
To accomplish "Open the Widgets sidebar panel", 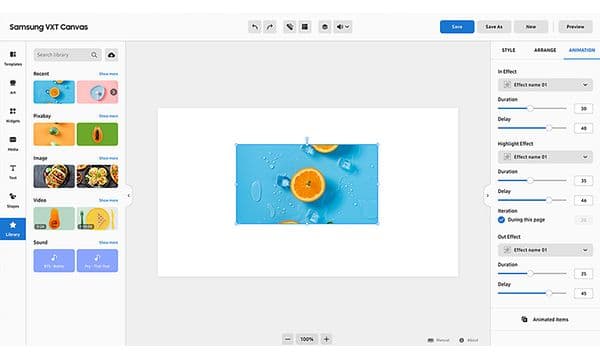I will pos(13,115).
